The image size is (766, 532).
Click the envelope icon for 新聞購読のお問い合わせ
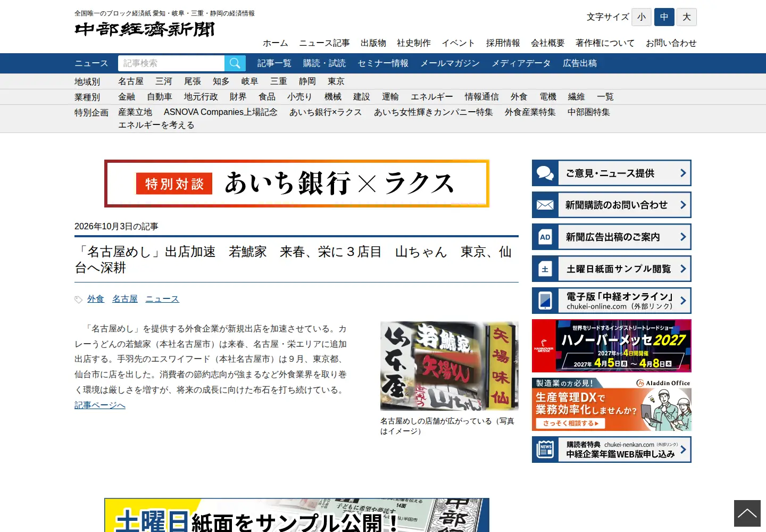(x=545, y=205)
